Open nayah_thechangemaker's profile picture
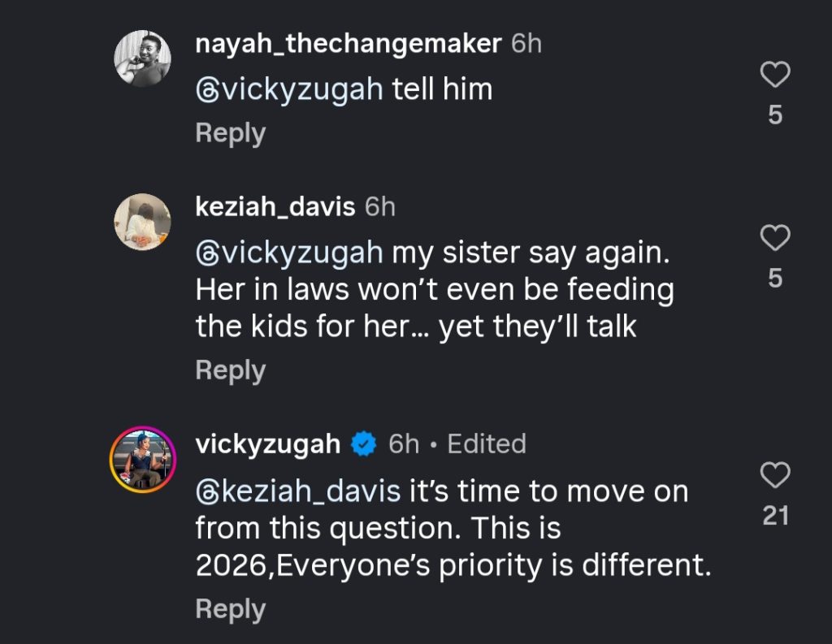This screenshot has height=644, width=832. (x=142, y=58)
